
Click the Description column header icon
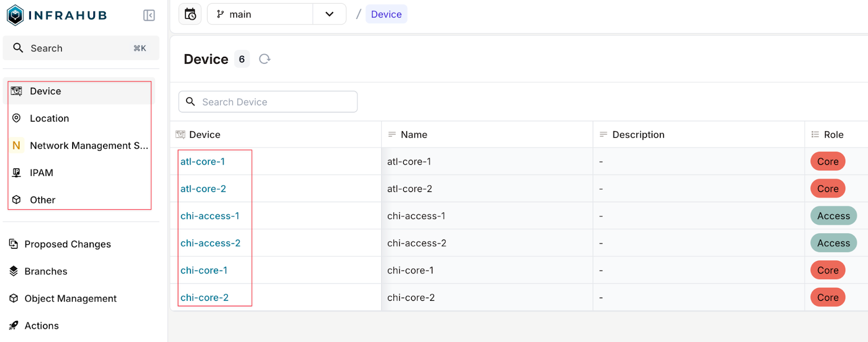point(603,134)
